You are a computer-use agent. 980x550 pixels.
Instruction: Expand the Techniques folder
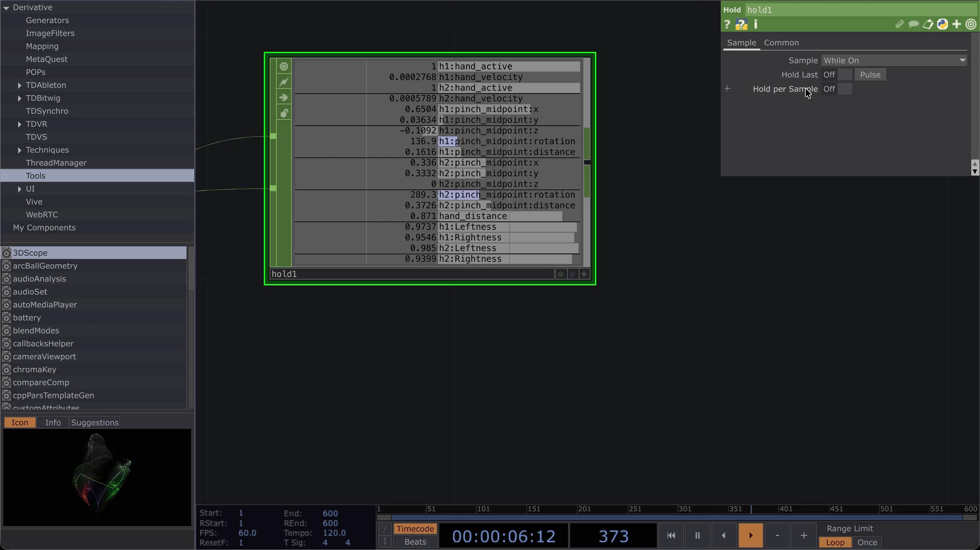tap(19, 150)
